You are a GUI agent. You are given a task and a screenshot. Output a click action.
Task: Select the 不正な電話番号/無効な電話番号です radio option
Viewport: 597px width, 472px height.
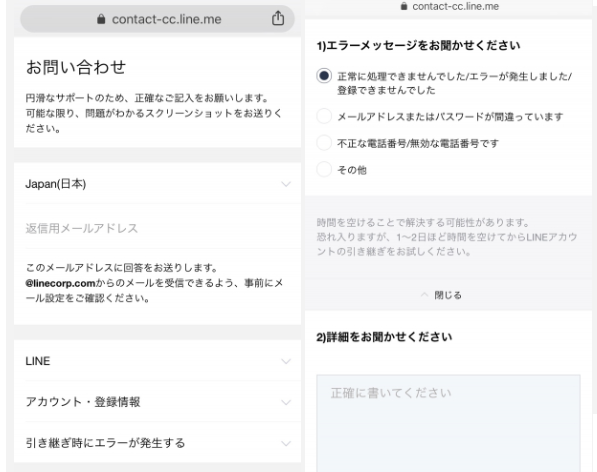coord(324,143)
